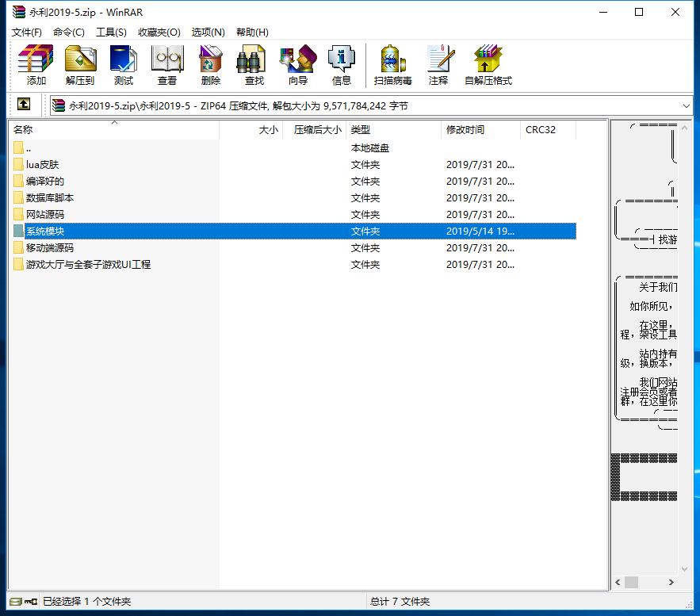Open the 帮助(H) menu
This screenshot has width=700, height=616.
pyautogui.click(x=252, y=33)
